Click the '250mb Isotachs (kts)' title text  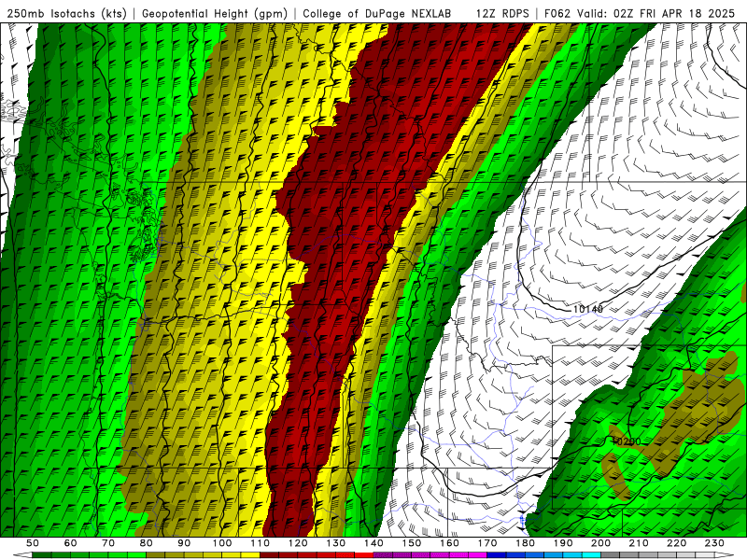[66, 14]
